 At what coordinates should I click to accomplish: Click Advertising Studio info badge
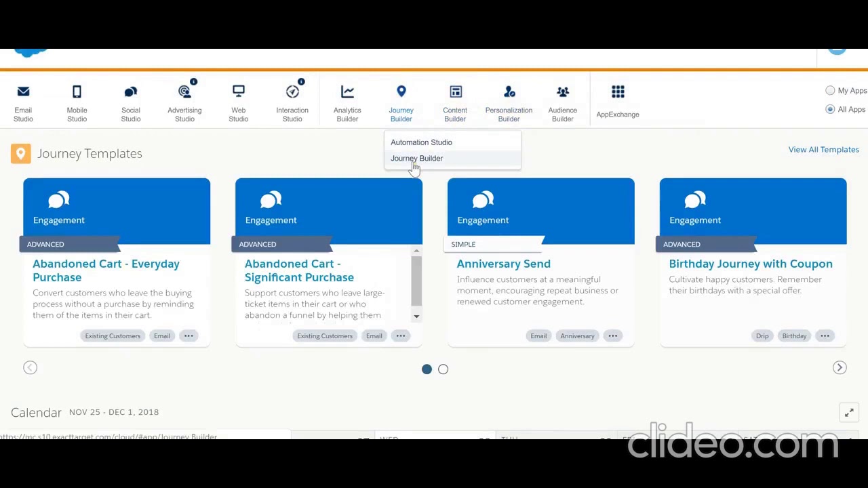193,82
